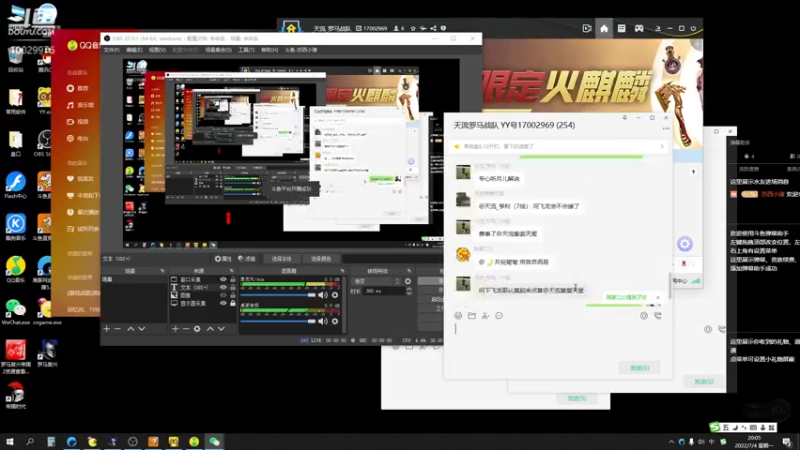Viewport: 800px width, 450px height.
Task: Open Windows taskbar search
Action: point(30,441)
